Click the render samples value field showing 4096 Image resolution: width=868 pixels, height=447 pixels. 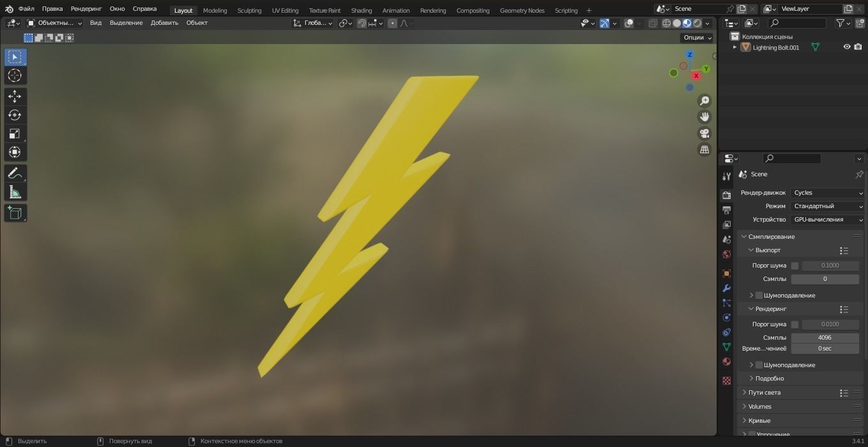point(825,337)
